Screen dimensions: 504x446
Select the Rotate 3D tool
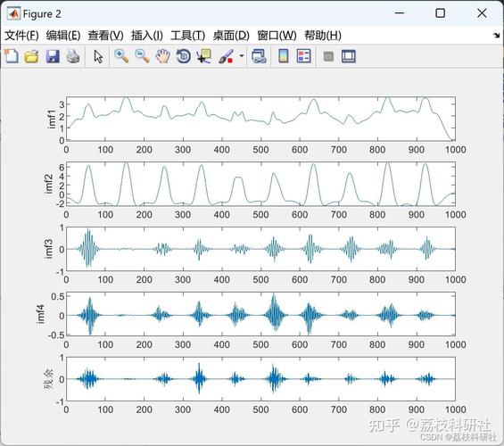click(184, 56)
